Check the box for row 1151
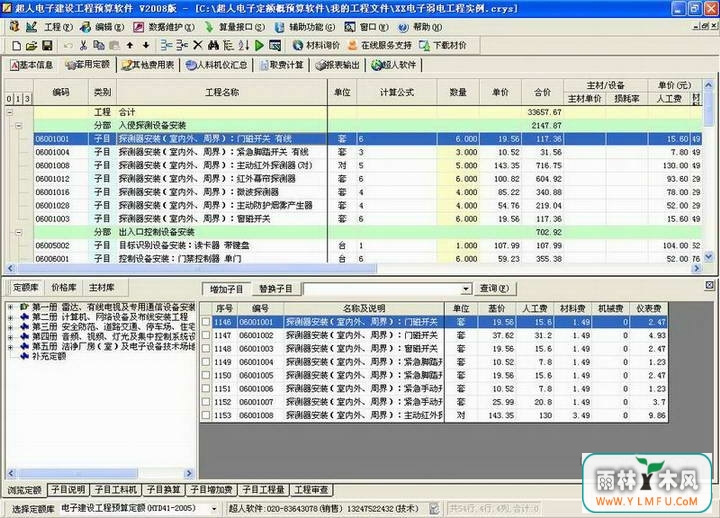 (x=206, y=389)
